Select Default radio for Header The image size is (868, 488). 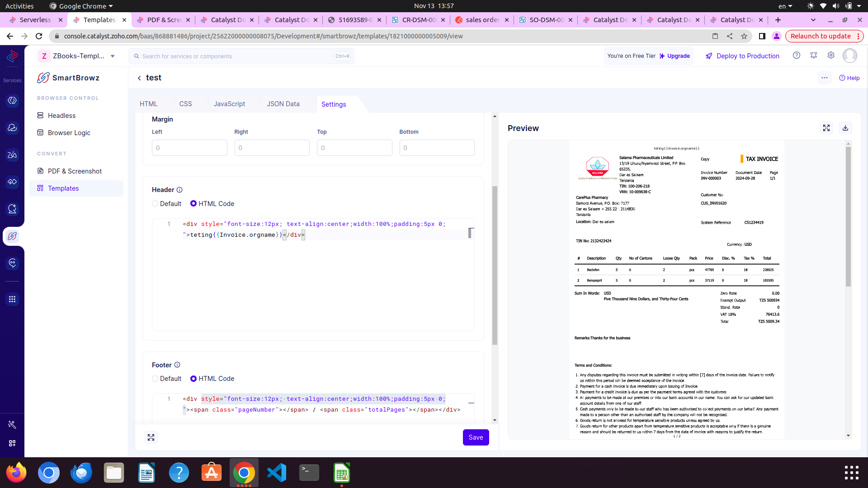156,204
